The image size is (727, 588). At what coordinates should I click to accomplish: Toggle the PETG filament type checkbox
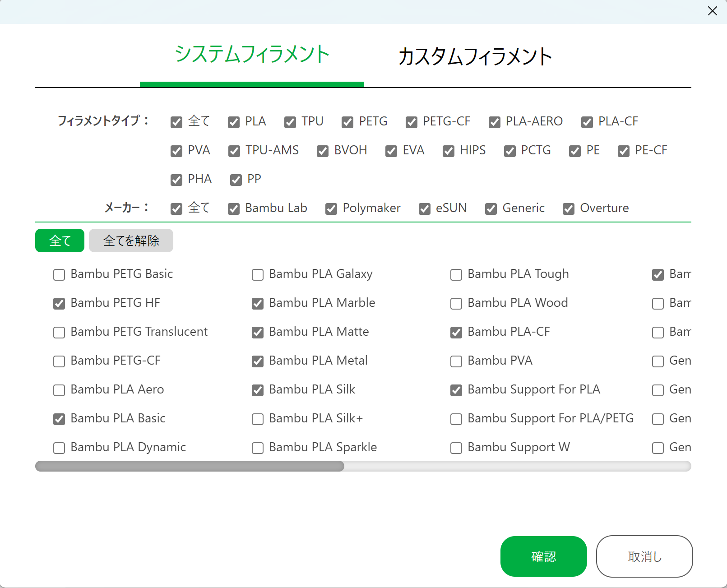(x=347, y=122)
